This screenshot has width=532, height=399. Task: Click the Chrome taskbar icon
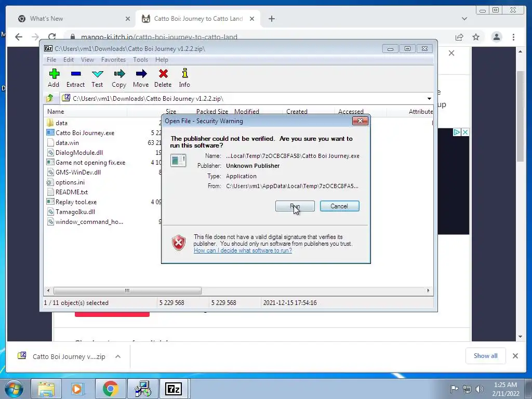tap(110, 389)
